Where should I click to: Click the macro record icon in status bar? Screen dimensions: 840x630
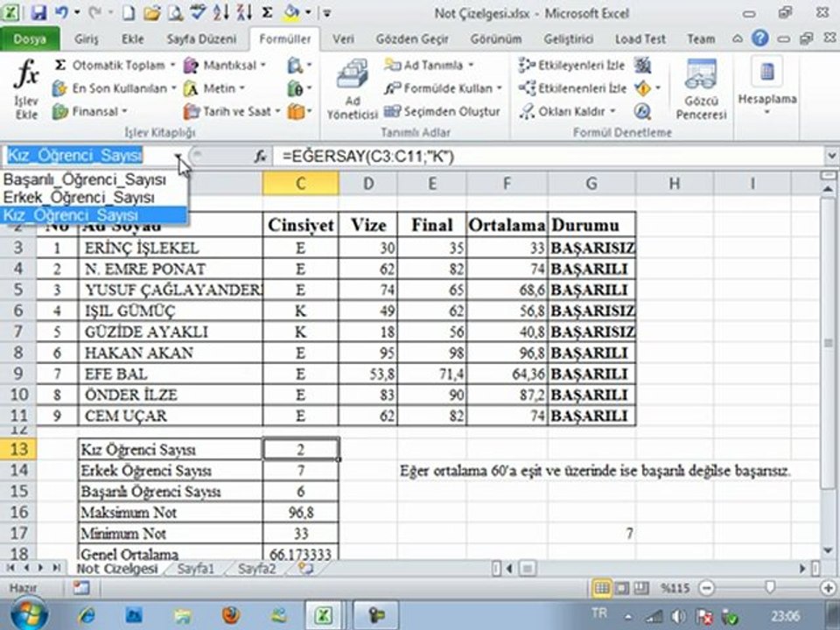(x=81, y=588)
